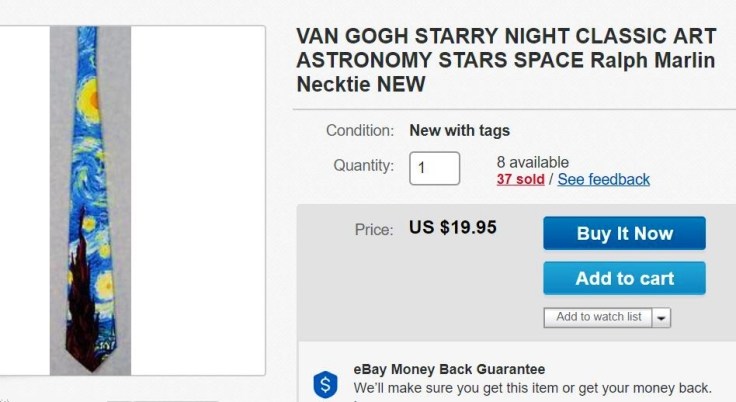Open the See feedback link

(603, 180)
